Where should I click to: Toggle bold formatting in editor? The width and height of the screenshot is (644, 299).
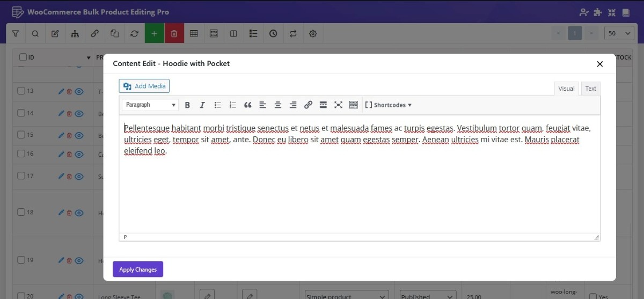coord(187,105)
